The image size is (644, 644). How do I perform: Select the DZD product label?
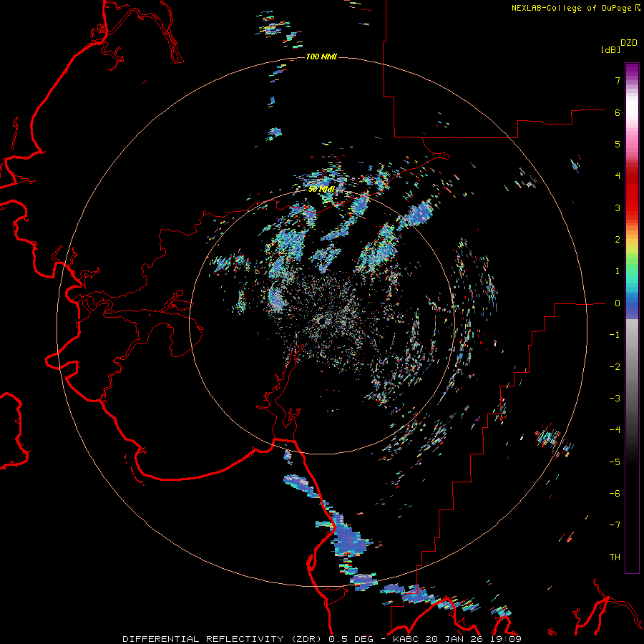pos(628,43)
